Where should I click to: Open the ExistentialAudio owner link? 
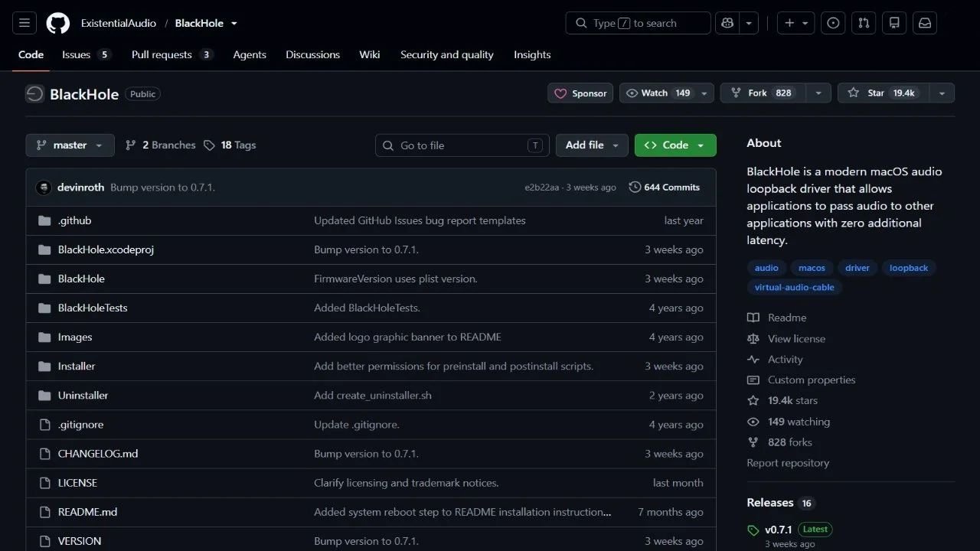119,23
